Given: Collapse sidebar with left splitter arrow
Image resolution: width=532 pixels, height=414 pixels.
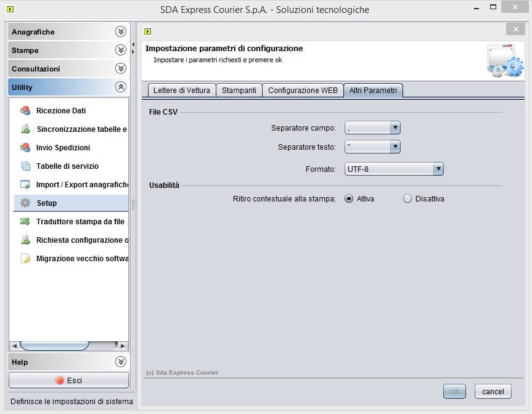Looking at the screenshot, I should click(x=133, y=44).
